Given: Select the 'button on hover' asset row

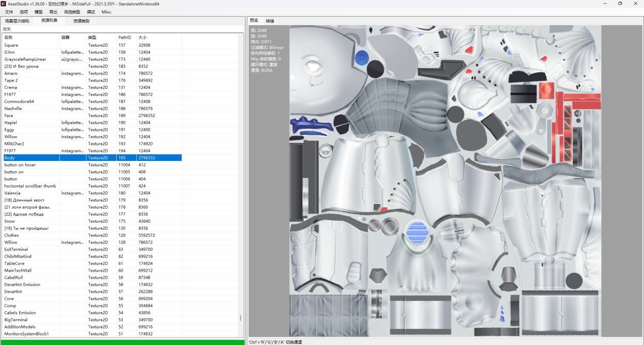Looking at the screenshot, I should 92,165.
